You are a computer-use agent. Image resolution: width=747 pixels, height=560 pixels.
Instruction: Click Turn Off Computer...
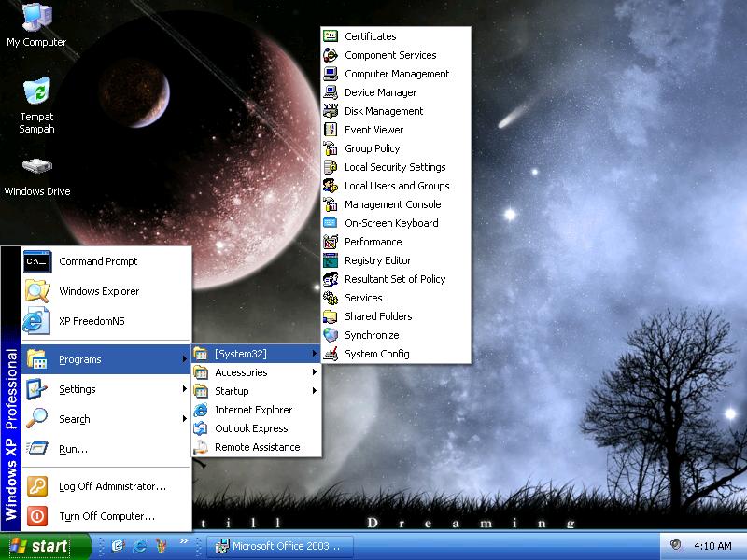pos(106,515)
